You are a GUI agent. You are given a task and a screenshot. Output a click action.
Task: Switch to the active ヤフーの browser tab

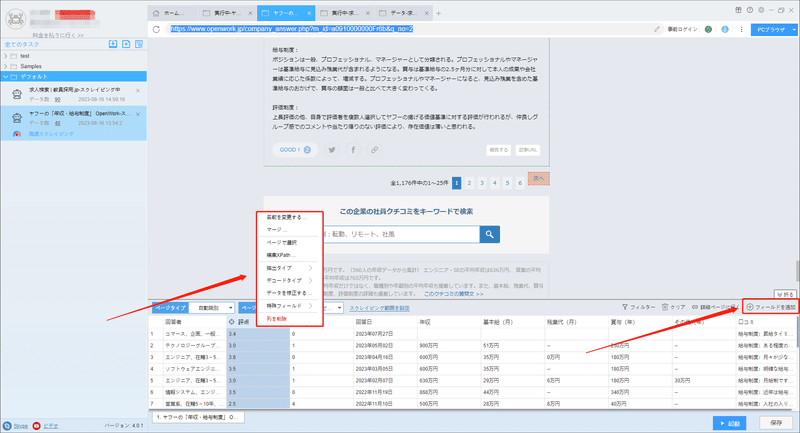(286, 13)
